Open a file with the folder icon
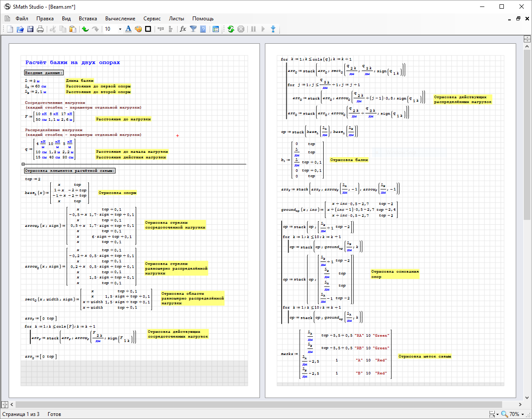The image size is (532, 419). (x=20, y=29)
